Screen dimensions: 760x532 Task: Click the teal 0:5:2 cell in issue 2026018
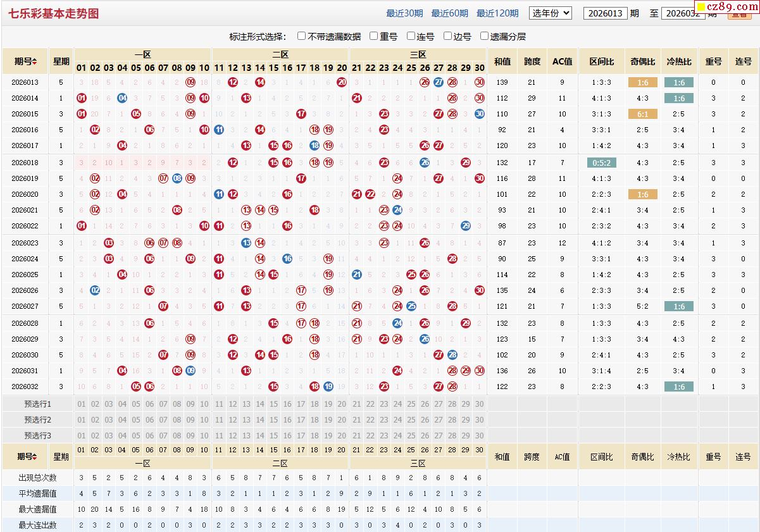pos(601,163)
